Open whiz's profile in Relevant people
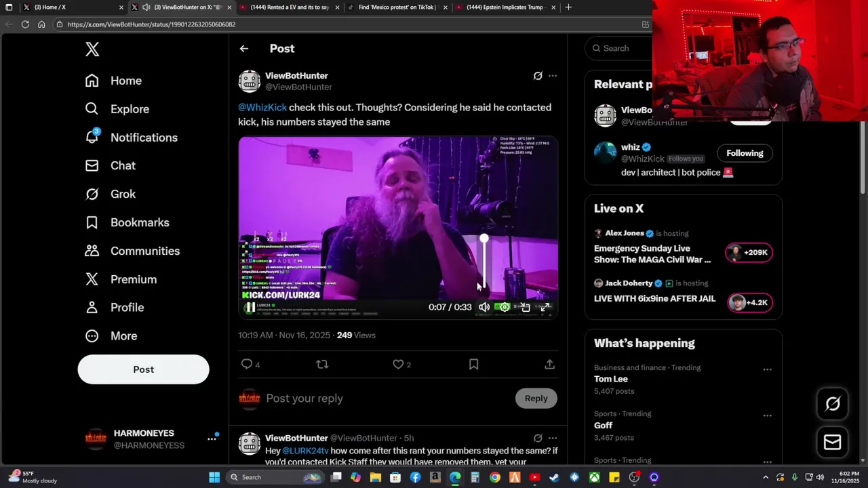This screenshot has height=488, width=868. (631, 147)
